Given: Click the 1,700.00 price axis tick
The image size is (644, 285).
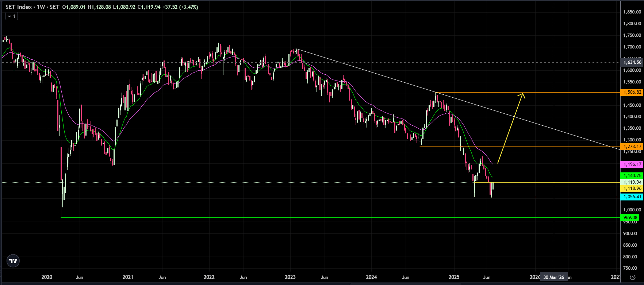Looking at the screenshot, I should pyautogui.click(x=632, y=47).
